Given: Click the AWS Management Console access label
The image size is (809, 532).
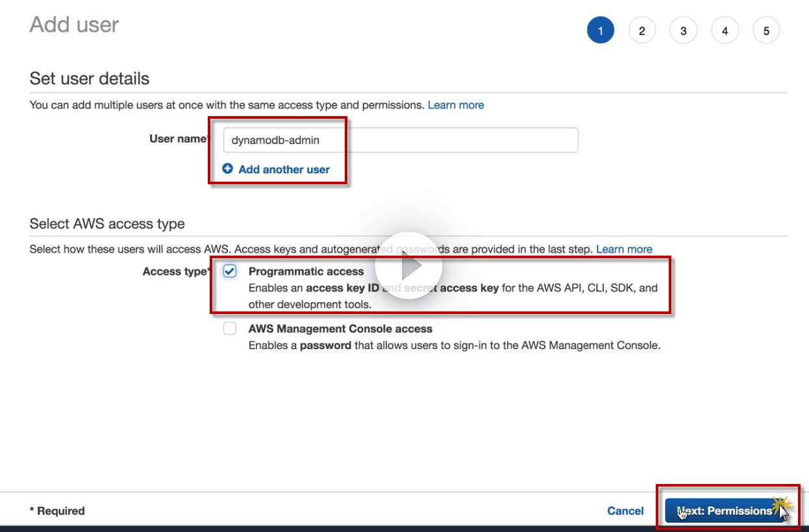Looking at the screenshot, I should 340,328.
